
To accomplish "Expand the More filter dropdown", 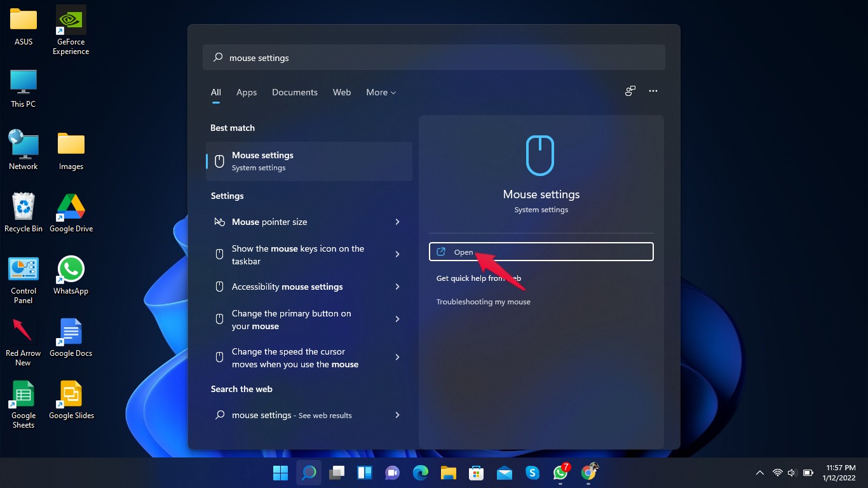I will pyautogui.click(x=381, y=92).
